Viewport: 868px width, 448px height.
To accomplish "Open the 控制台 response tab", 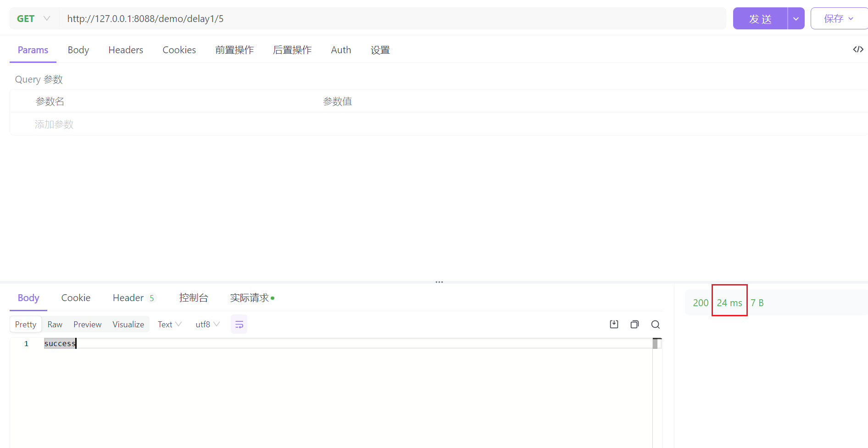I will [x=194, y=298].
